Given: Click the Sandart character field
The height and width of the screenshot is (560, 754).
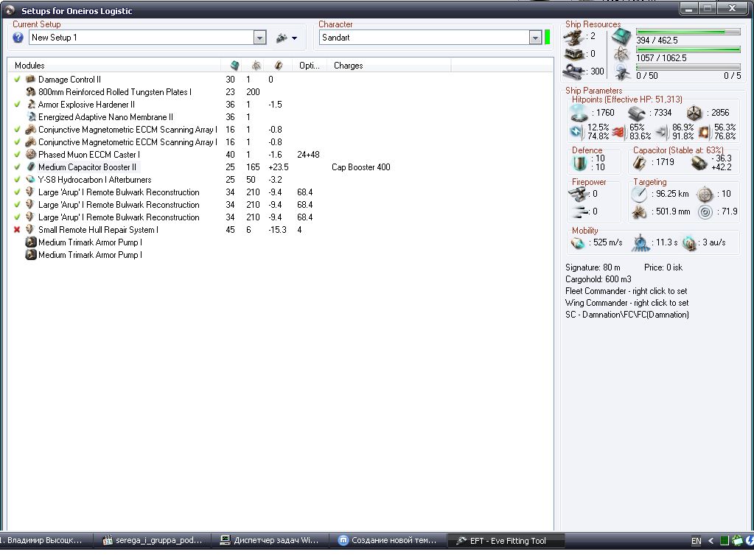Looking at the screenshot, I should click(x=425, y=38).
